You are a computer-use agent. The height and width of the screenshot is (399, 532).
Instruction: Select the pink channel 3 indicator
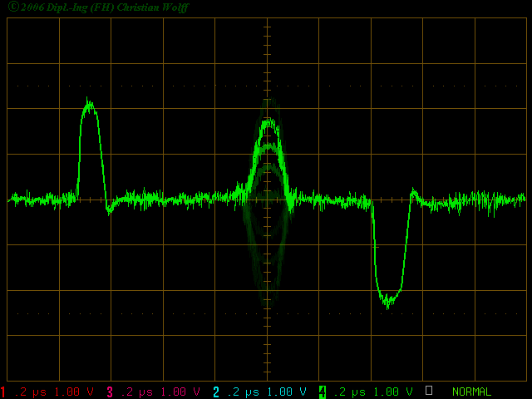tap(110, 392)
